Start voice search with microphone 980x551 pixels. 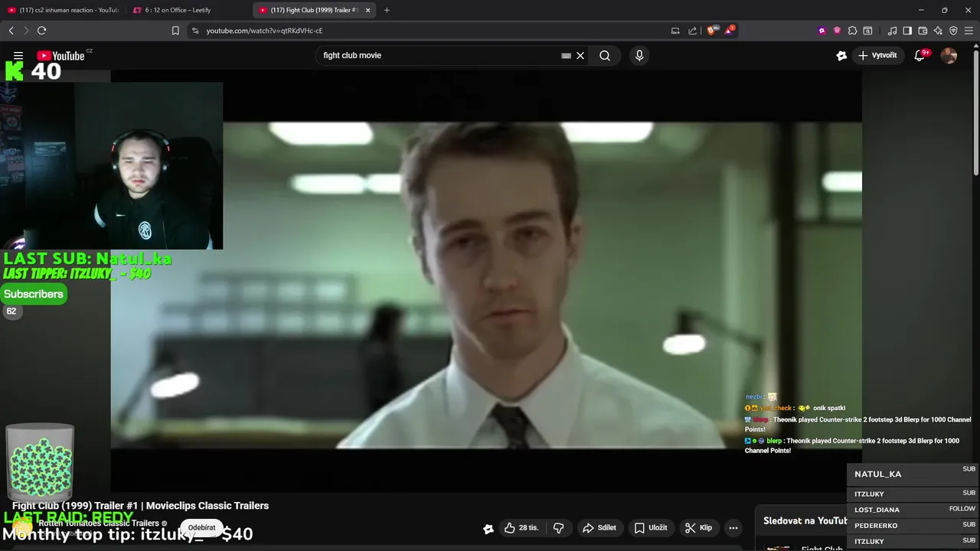click(639, 55)
